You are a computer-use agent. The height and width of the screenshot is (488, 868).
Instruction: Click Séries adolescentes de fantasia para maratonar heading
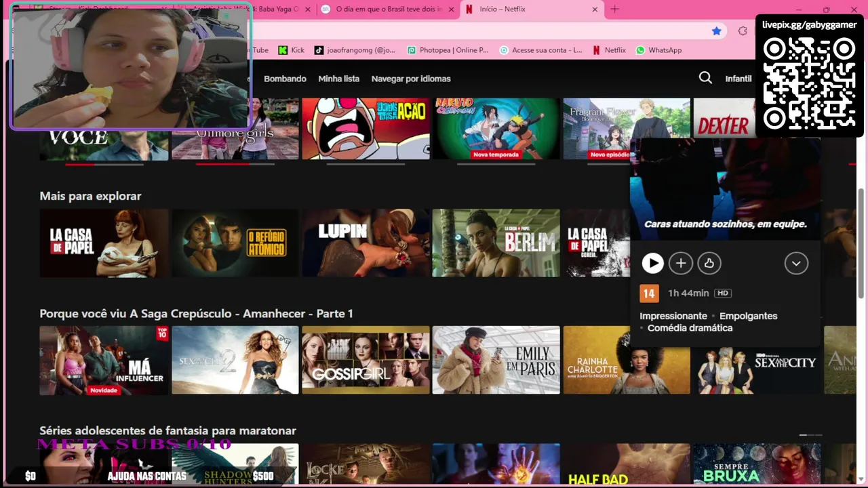tap(167, 431)
